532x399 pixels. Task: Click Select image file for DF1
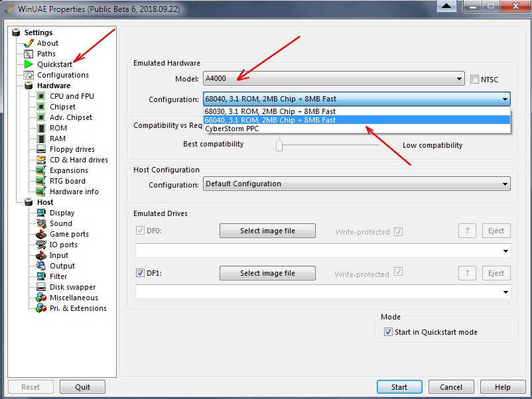pyautogui.click(x=267, y=273)
